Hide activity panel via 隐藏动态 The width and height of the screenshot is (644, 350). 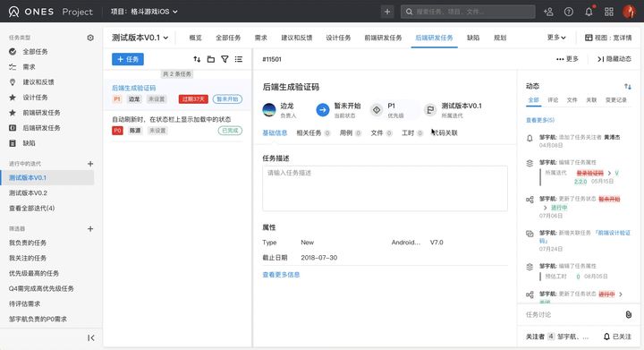pos(614,59)
